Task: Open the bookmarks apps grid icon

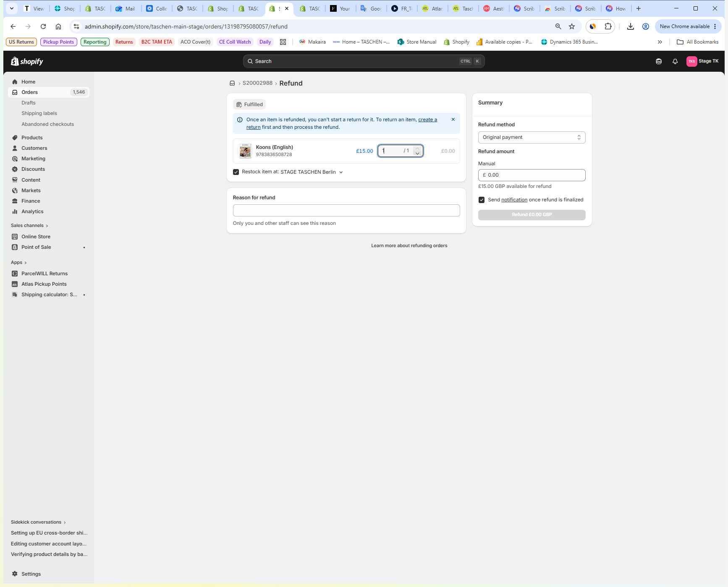Action: (283, 42)
